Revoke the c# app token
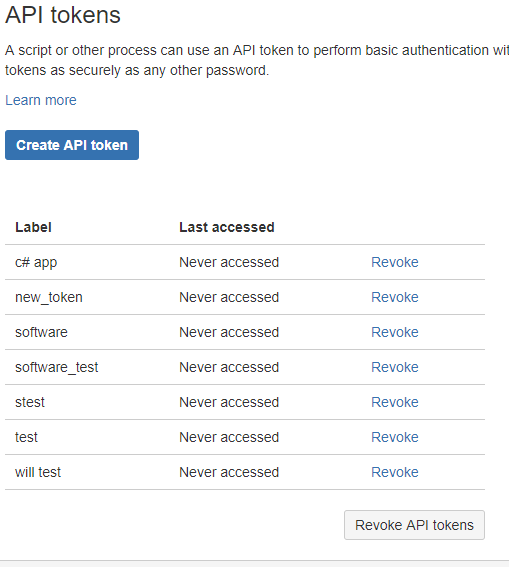The image size is (509, 567). (395, 262)
